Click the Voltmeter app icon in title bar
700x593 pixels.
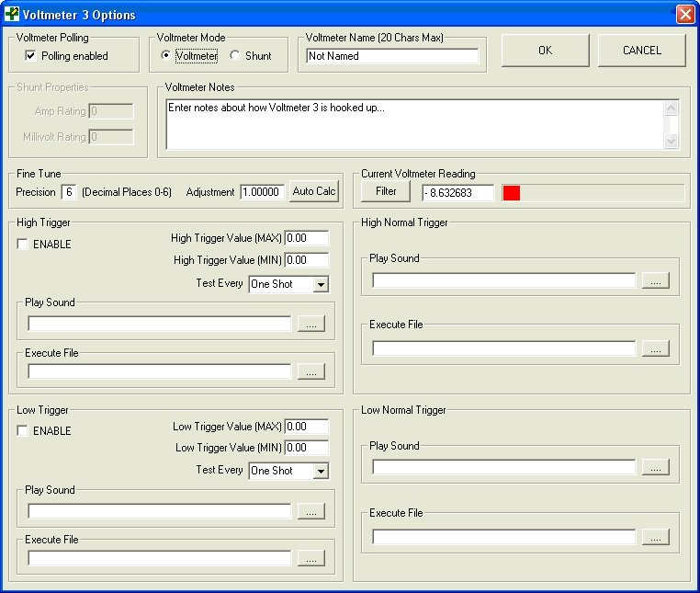12,15
